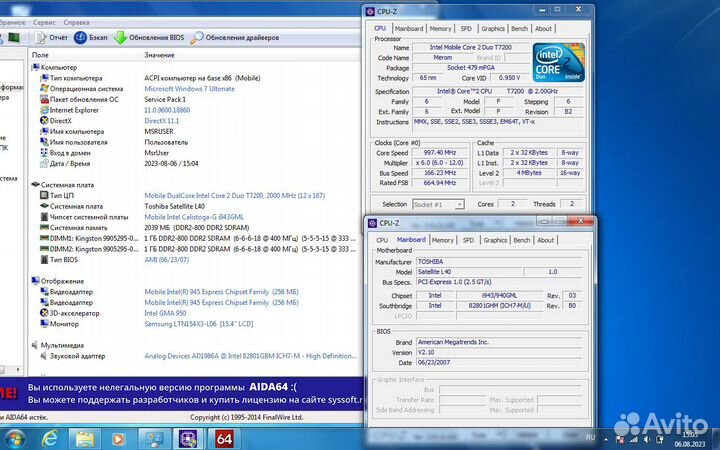This screenshot has height=450, width=720.
Task: Switch to SPD tab in lower CPU-Z window
Action: point(468,240)
